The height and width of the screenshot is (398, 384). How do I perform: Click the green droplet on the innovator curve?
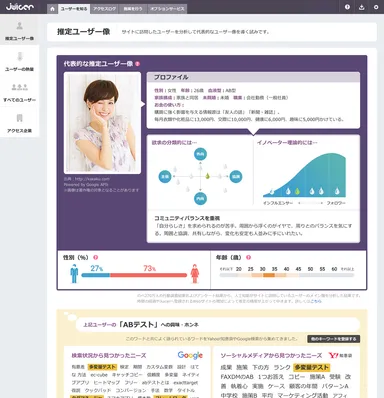[x=297, y=191]
